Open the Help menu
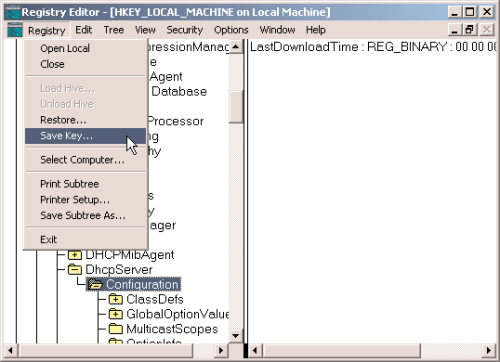This screenshot has height=362, width=500. (x=316, y=30)
